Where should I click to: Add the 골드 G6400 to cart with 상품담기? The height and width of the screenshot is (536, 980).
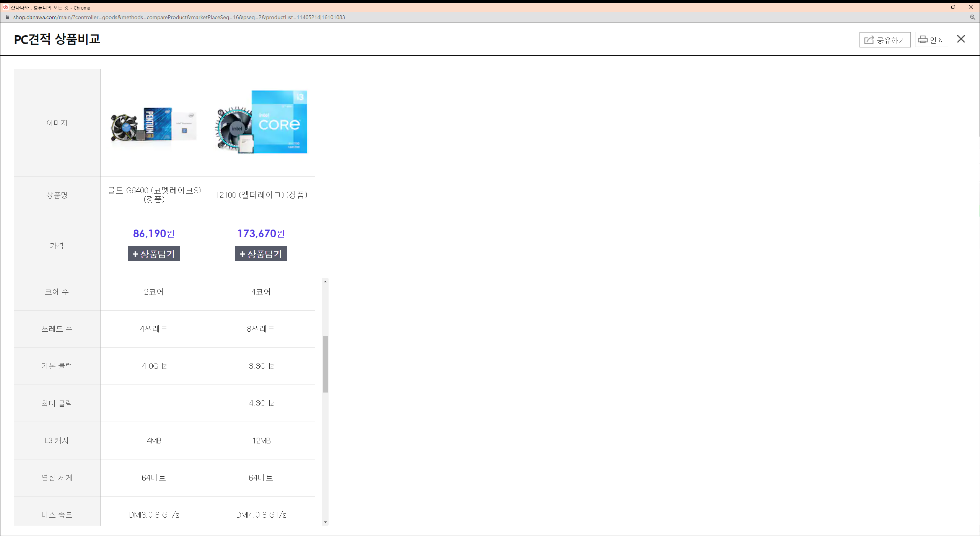(154, 254)
